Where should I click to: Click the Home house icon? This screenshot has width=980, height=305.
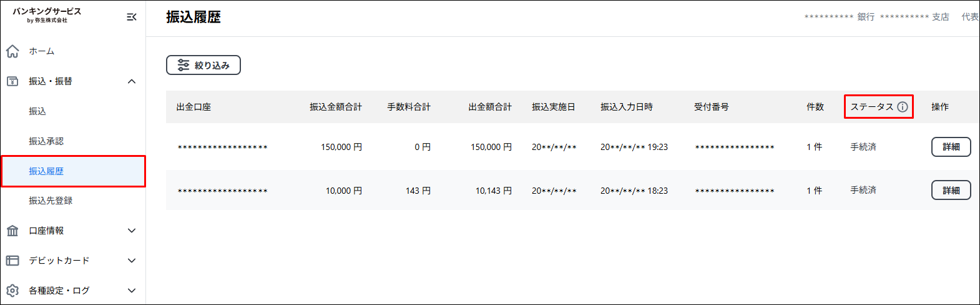12,51
